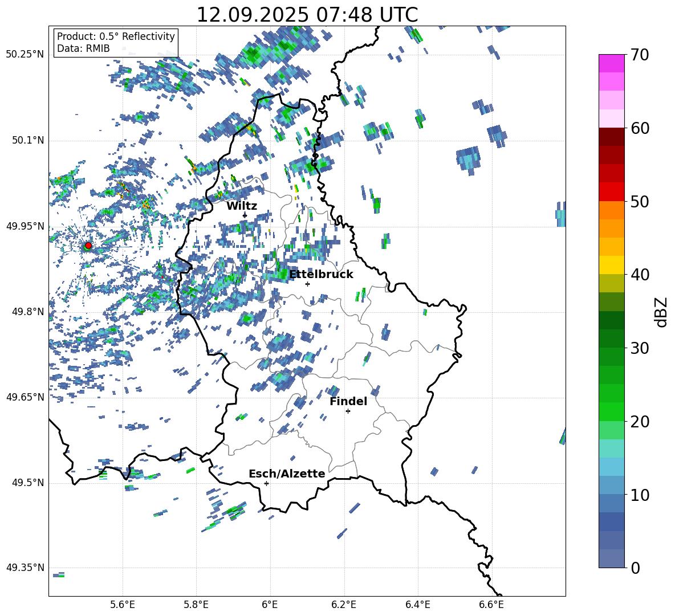This screenshot has width=675, height=616.
Task: Click the 20 tick label on colorbar
Action: coord(640,422)
